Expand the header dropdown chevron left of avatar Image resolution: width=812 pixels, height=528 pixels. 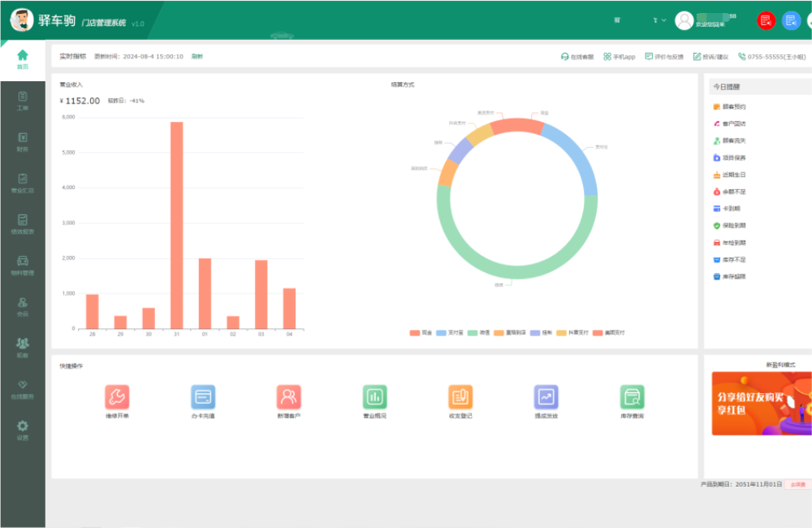click(664, 20)
